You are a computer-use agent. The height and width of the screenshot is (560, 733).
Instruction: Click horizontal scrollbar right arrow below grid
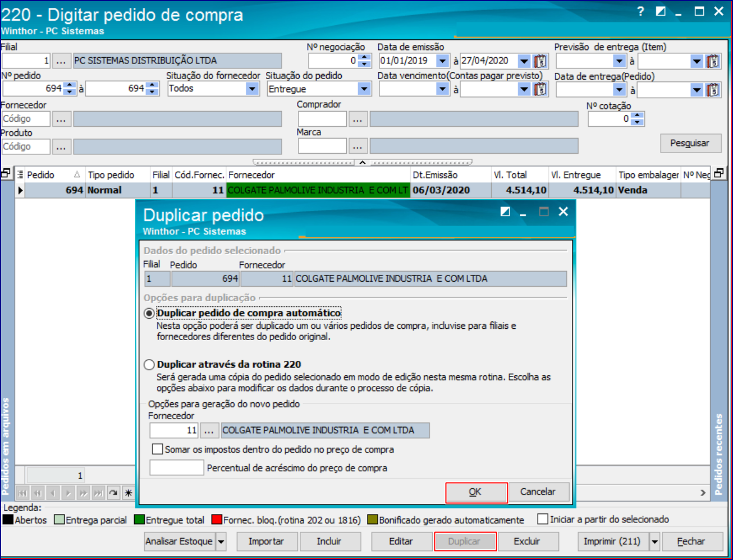click(703, 493)
